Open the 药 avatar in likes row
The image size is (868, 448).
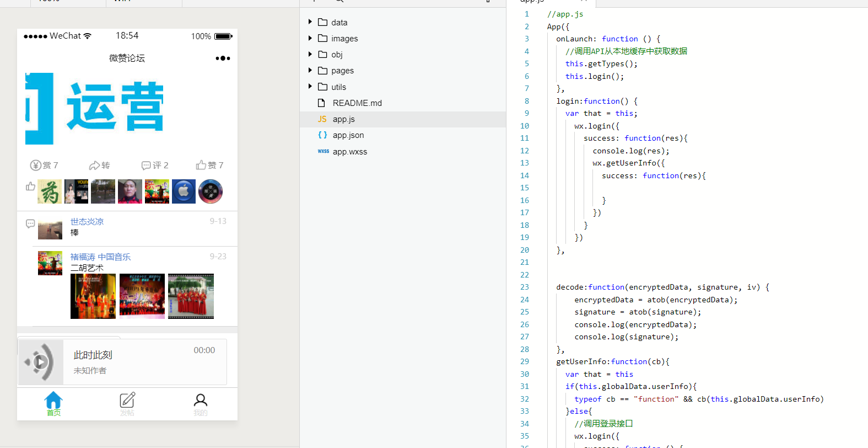[x=50, y=191]
